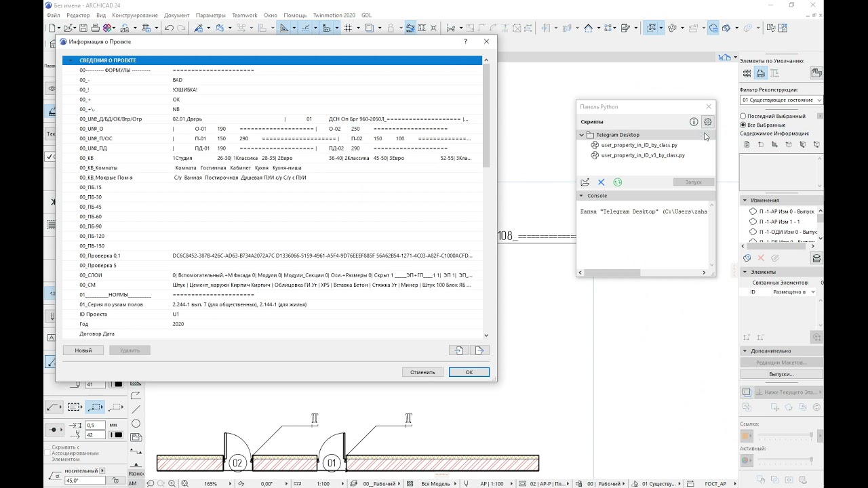Click the Project Info list vertical scrollbar

point(486,115)
